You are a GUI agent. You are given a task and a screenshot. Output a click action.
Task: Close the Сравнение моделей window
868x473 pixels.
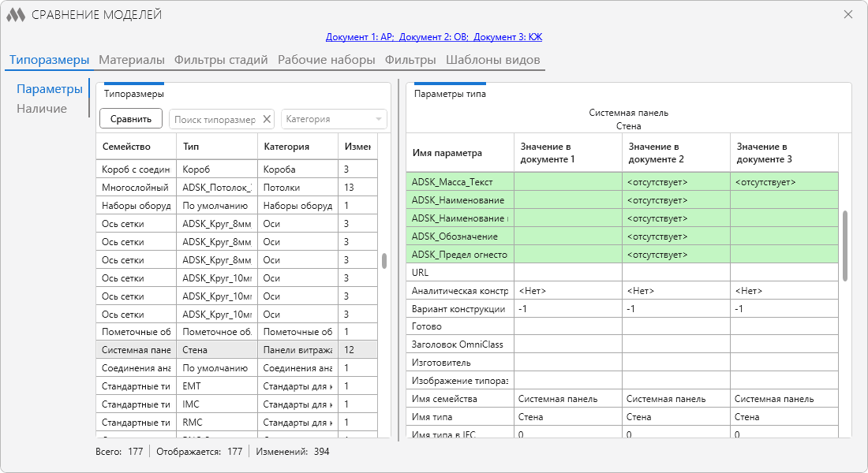(847, 14)
